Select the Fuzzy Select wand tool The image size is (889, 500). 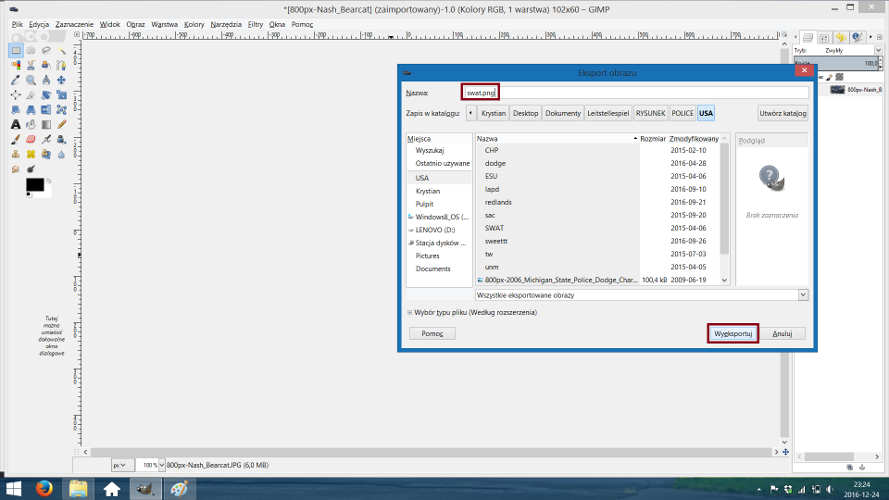coord(61,50)
